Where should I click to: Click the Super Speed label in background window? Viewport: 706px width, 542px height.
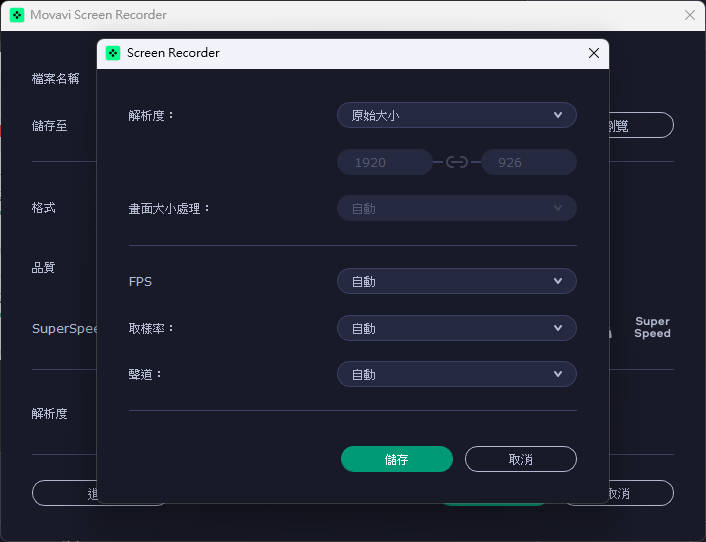(x=652, y=327)
